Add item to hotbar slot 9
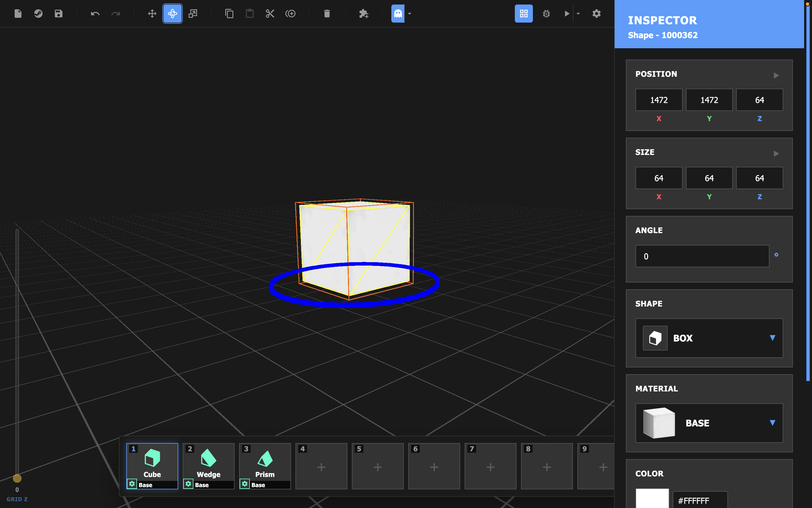Screen dimensions: 812x508 (x=596, y=466)
